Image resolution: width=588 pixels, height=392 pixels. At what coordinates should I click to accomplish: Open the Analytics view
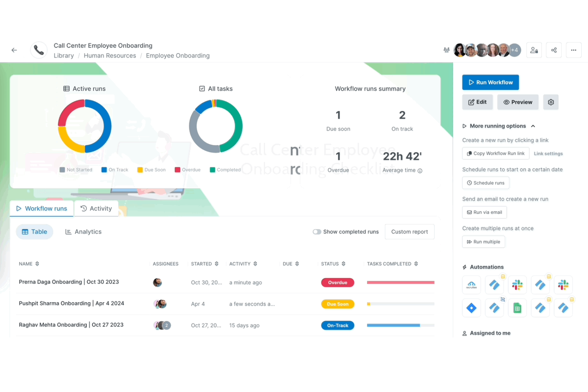[x=83, y=232]
